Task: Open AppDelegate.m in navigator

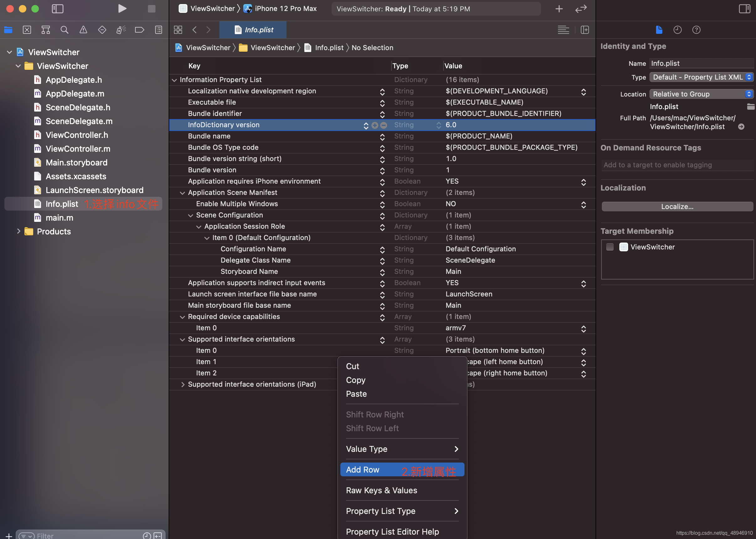Action: (75, 94)
